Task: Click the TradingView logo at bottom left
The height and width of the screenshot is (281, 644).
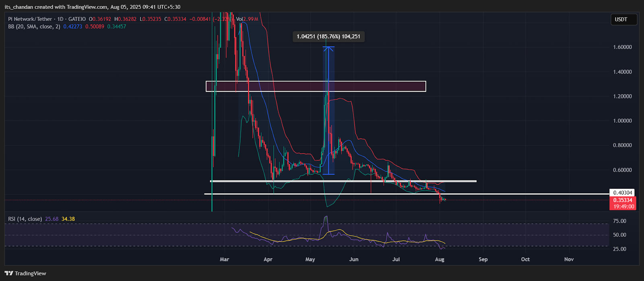Action: click(x=25, y=273)
